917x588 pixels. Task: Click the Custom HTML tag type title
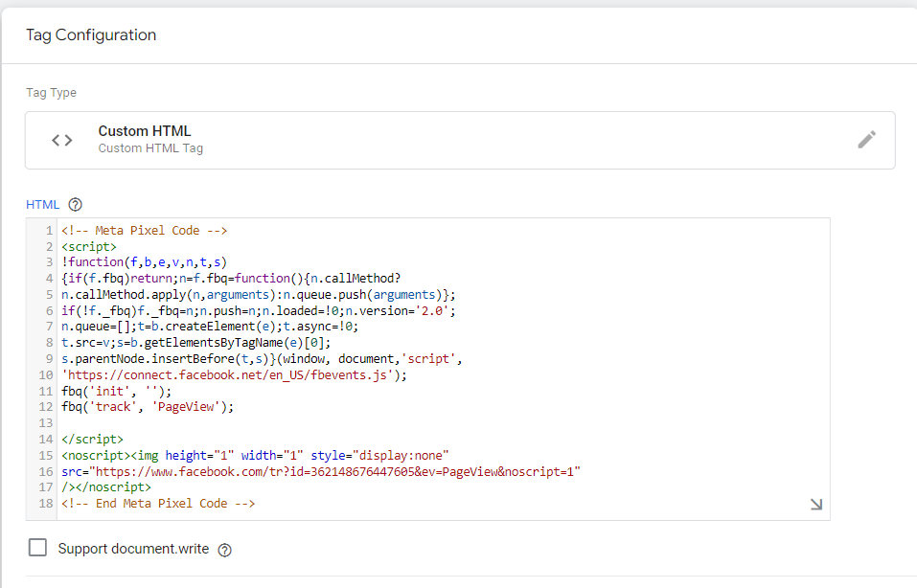pyautogui.click(x=145, y=131)
